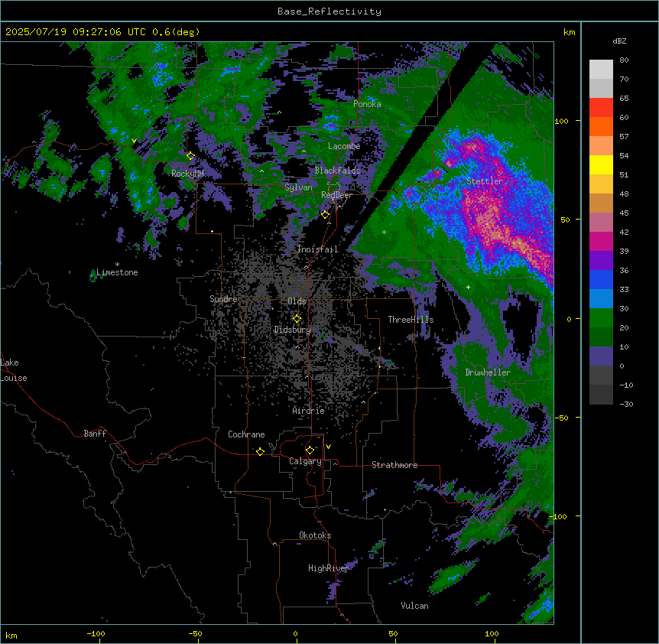Pick the bright yellow 51–54 dBZ legend swatch

[601, 165]
